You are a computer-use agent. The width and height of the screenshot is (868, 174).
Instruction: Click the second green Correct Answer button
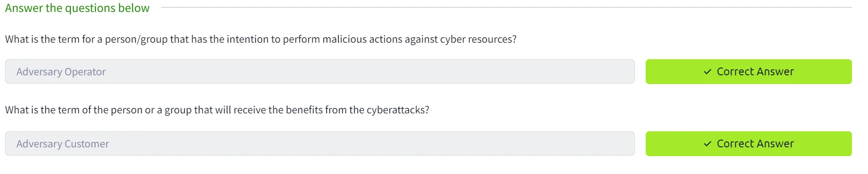pos(749,144)
